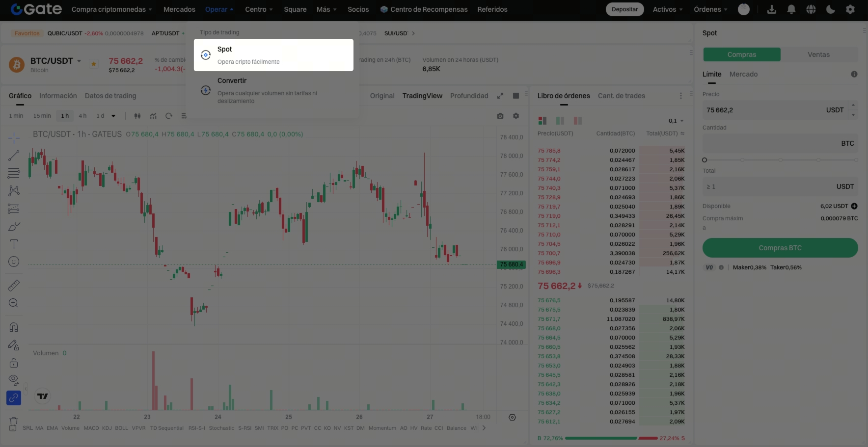Select the trend line drawing tool
This screenshot has height=447, width=868.
click(x=14, y=155)
